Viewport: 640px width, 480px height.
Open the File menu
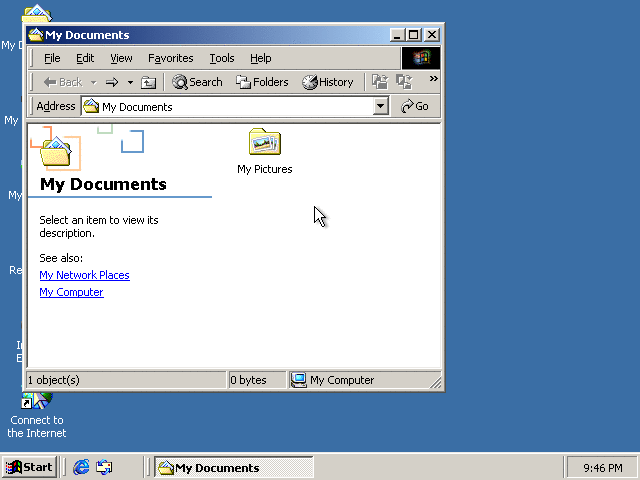click(52, 58)
